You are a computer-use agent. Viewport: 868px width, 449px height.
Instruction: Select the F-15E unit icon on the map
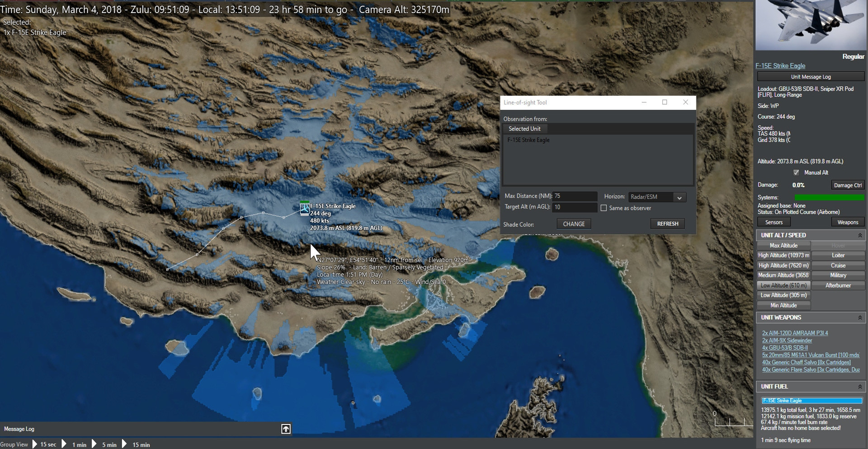click(x=305, y=209)
